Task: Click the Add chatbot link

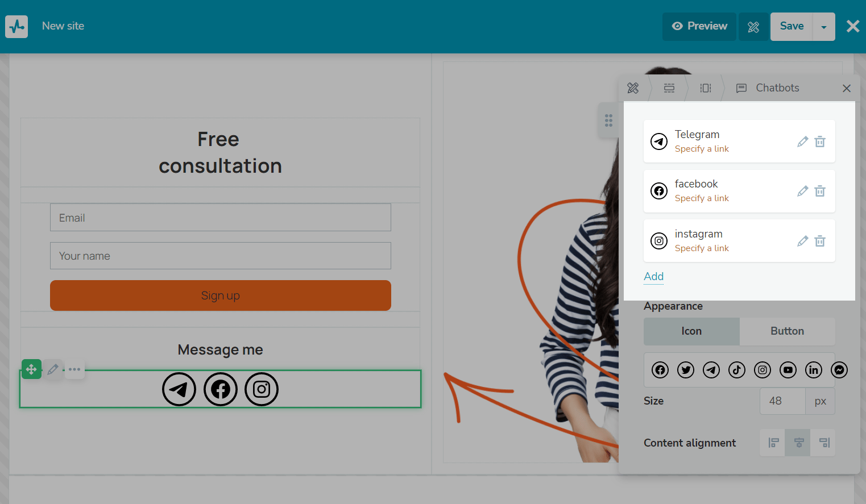Action: coord(653,276)
